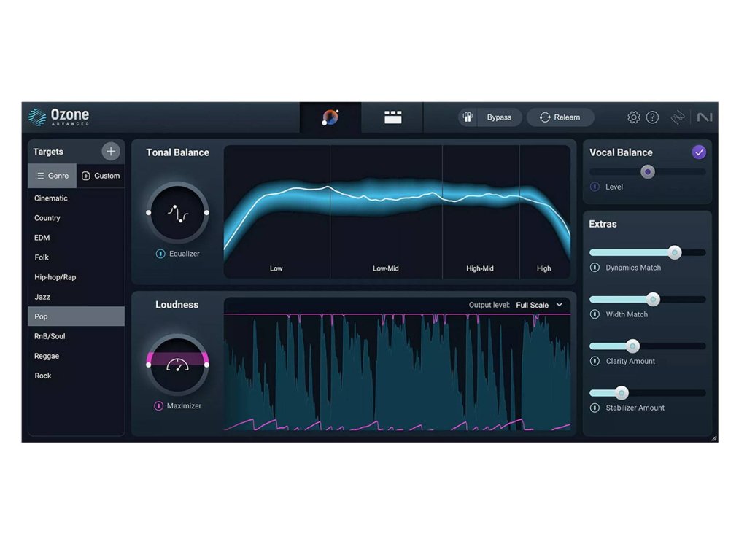Click the Bypass gain match icon

[468, 117]
